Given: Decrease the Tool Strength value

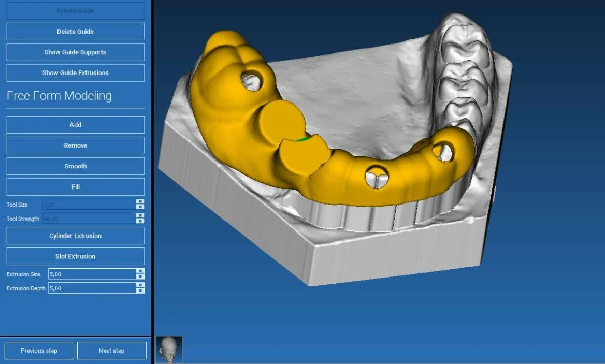Looking at the screenshot, I should coord(140,221).
